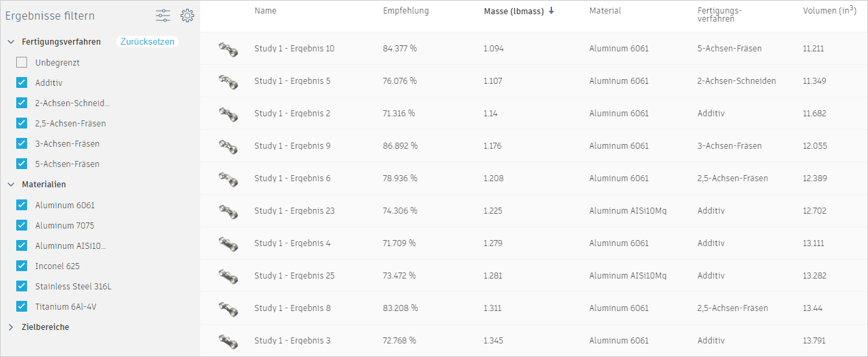Expand the Zielbereiche section
868x357 pixels.
pyautogui.click(x=11, y=327)
